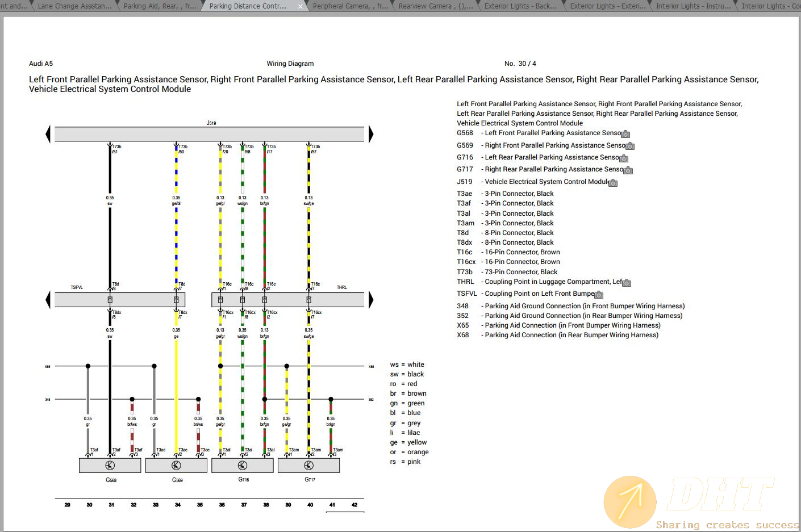Open camera icon beside G569 sensor entry
This screenshot has height=532, width=801.
[630, 146]
